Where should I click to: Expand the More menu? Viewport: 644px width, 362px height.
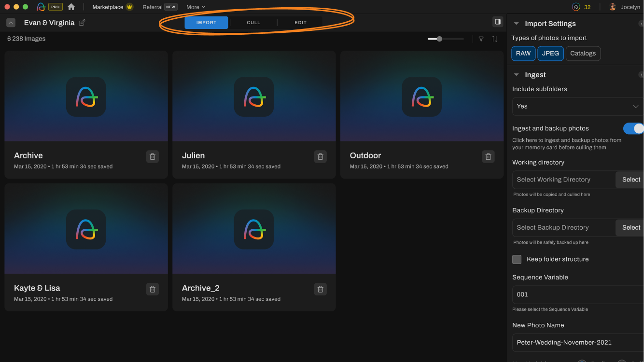tap(196, 7)
